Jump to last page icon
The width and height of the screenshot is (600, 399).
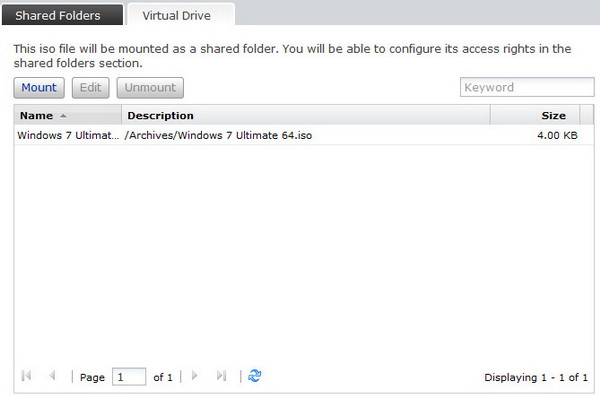coord(221,376)
